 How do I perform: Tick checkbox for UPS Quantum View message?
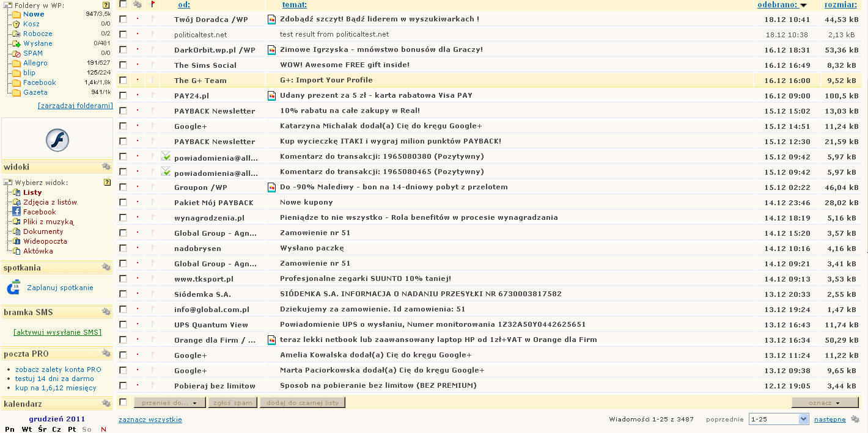click(123, 324)
